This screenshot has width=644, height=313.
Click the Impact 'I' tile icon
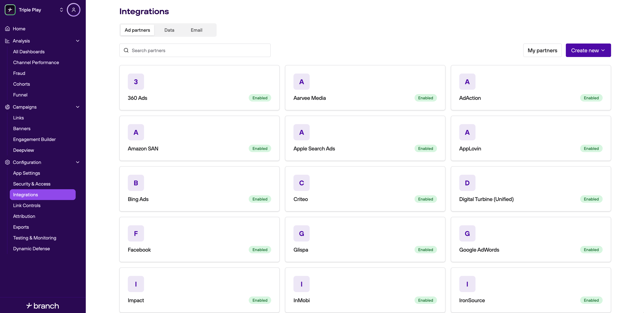pos(136,284)
